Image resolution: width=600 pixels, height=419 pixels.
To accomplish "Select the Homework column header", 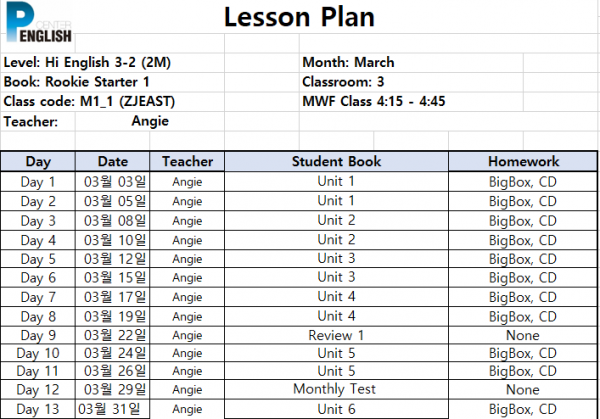I will pos(523,161).
